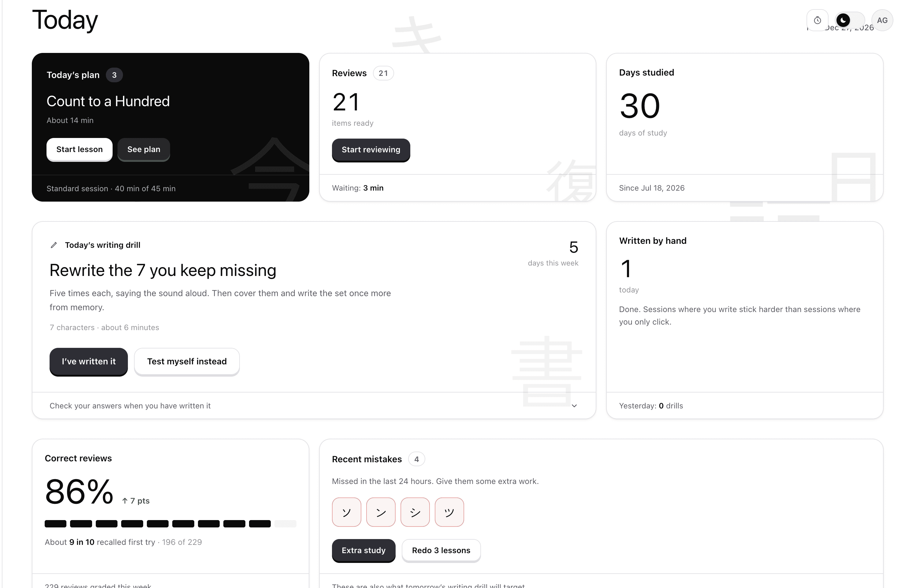The image size is (913, 588).
Task: Click 'About 14 min' text
Action: (70, 120)
